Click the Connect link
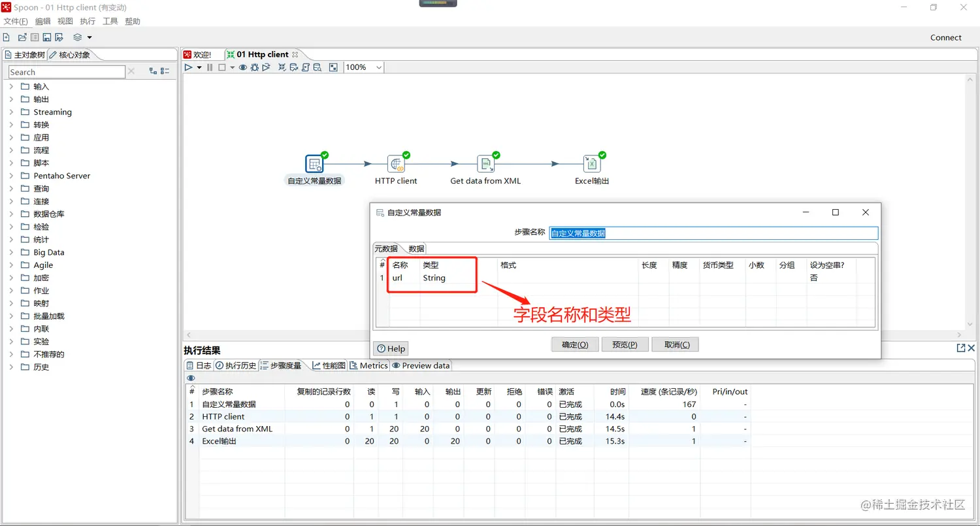Screen dimensions: 980x526 coord(946,37)
